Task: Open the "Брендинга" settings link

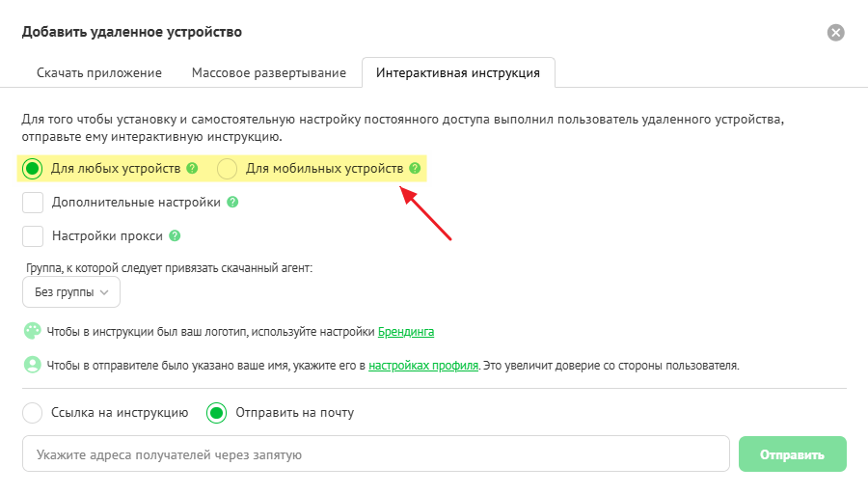Action: click(406, 332)
